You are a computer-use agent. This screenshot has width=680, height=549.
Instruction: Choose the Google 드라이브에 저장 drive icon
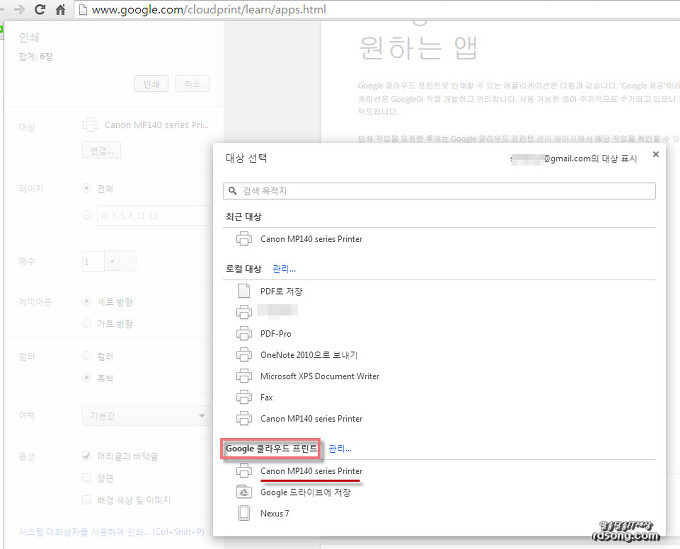tap(243, 492)
